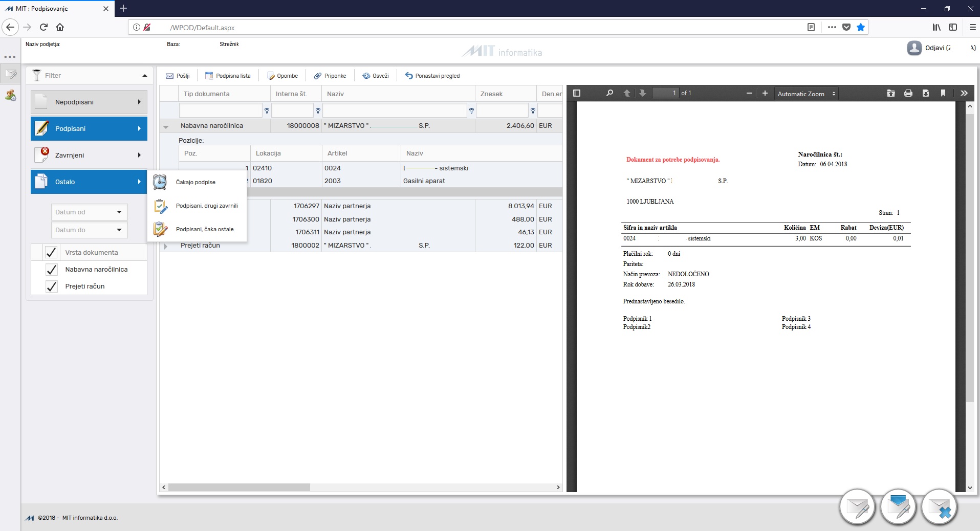Click the Pošlji envelope toolbar button
Screen dimensions: 980x531
[x=178, y=76]
